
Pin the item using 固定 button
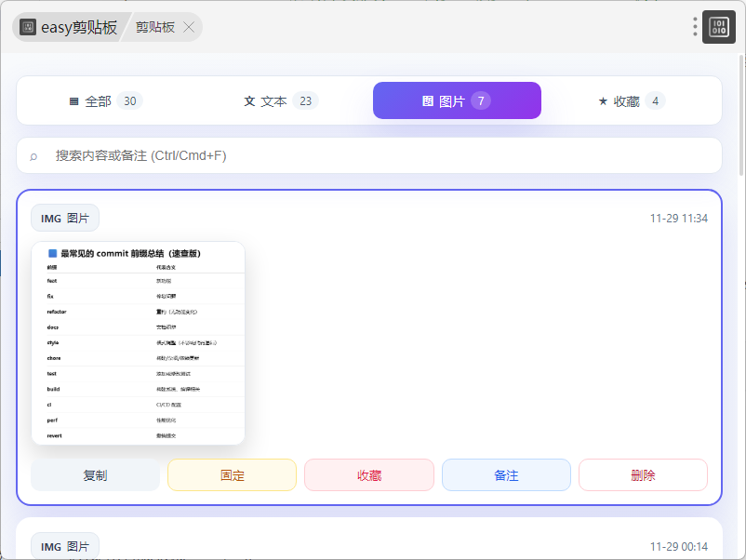232,475
